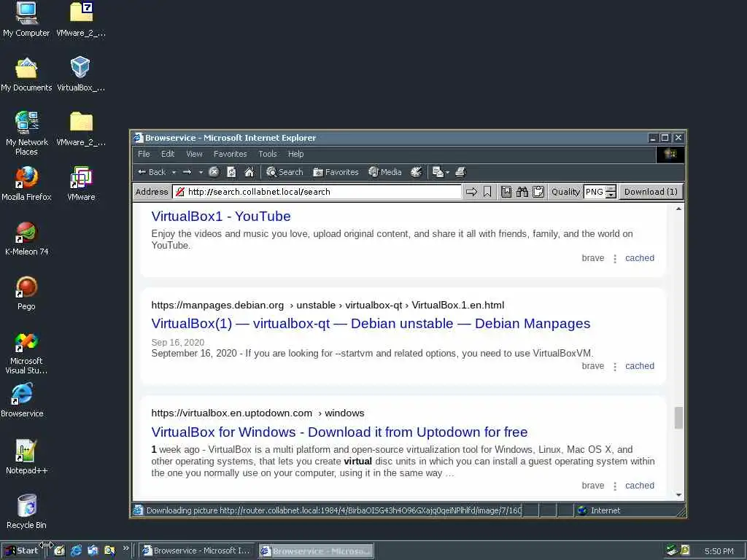Select the K-Meleon 74 desktop icon
Screen dimensions: 747x560
click(27, 238)
